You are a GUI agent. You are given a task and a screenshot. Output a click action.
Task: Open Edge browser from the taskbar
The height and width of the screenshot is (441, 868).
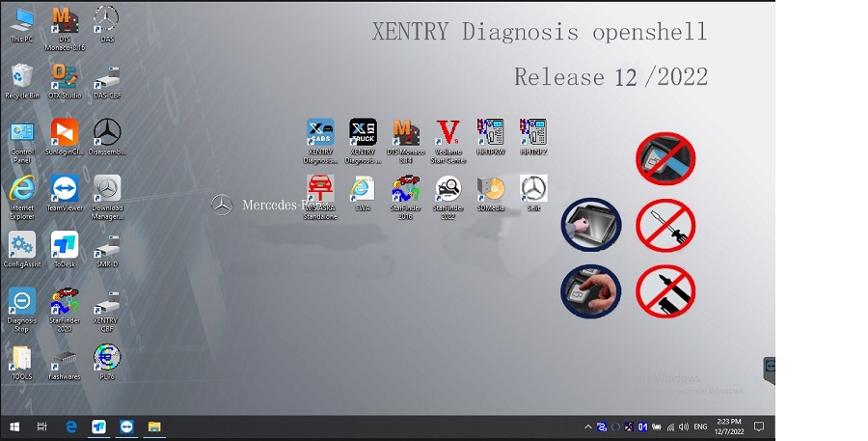(x=71, y=427)
